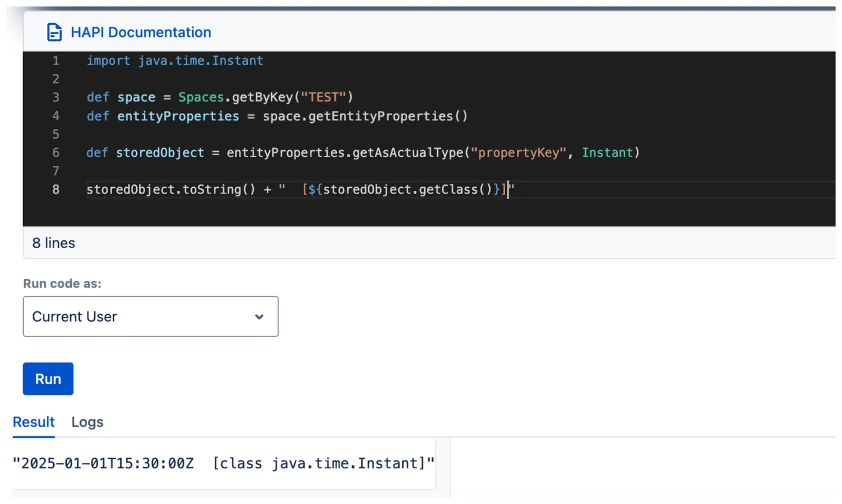Click the result output text with timestamp
842x504 pixels.
pos(224,463)
